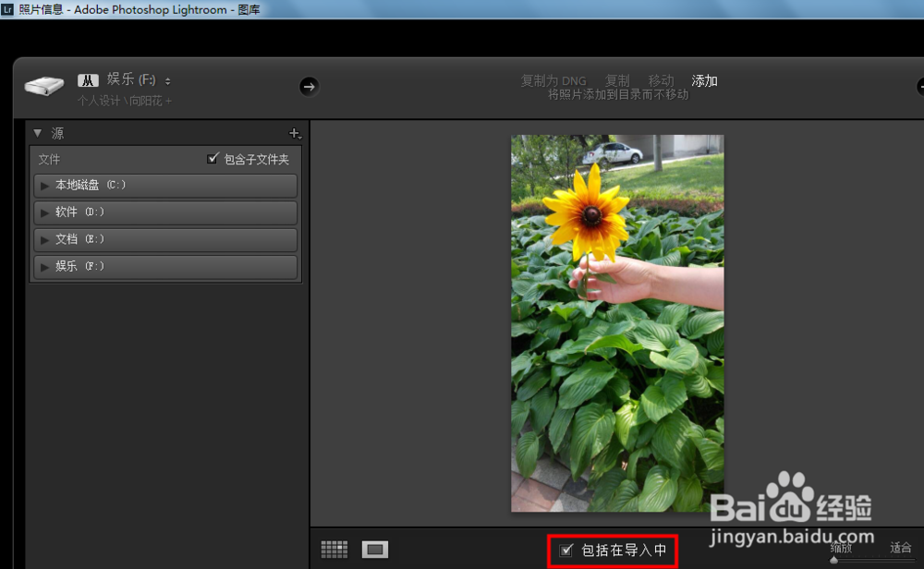Click the source drive icon at top left
The image size is (924, 569).
point(44,86)
